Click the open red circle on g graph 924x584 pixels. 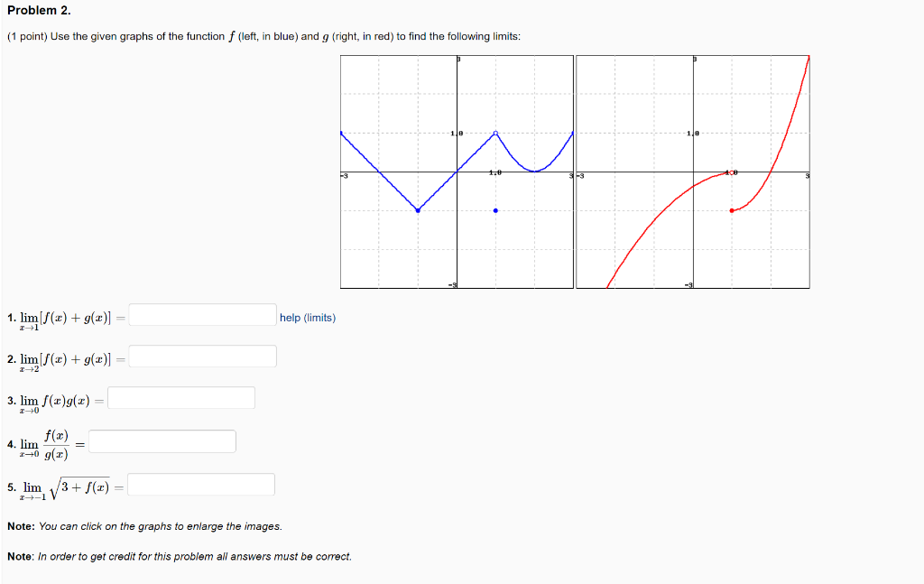[732, 172]
